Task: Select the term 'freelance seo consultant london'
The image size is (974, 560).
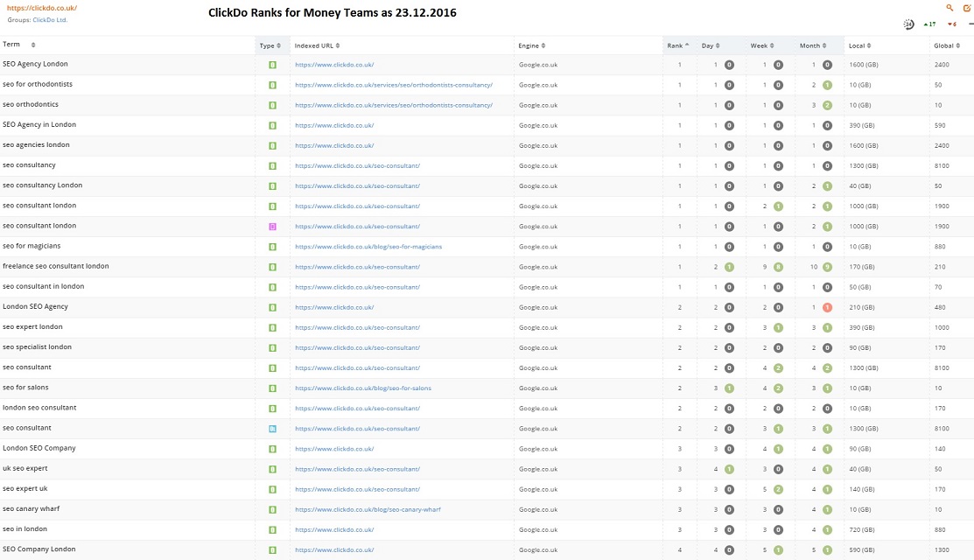Action: point(56,266)
